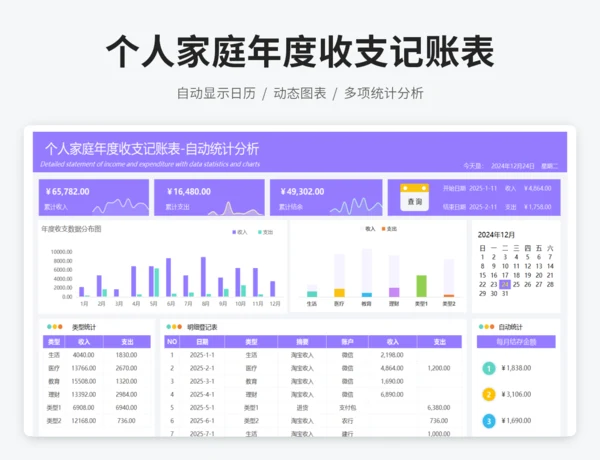600x460 pixels.
Task: Click the teal 支出 legend swatch in the annual chart
Action: point(260,232)
